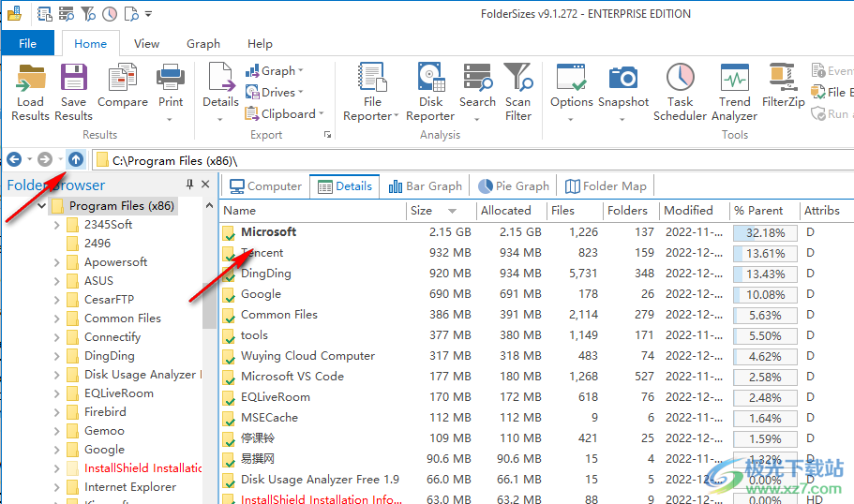Open the Options settings icon
This screenshot has height=504, width=854.
[x=571, y=78]
